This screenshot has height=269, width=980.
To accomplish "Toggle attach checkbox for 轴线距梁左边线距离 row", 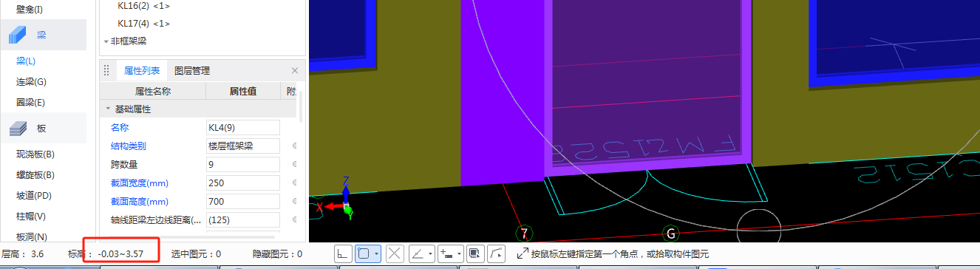I will (x=294, y=220).
